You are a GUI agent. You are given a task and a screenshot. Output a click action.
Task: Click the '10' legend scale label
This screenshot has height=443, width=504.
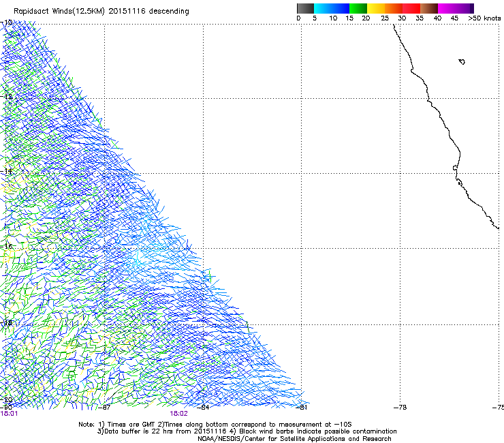(x=333, y=18)
